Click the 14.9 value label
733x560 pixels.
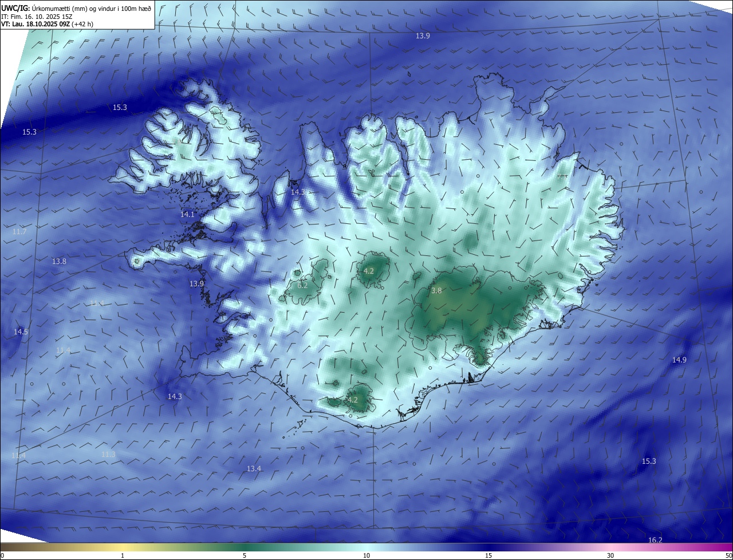point(679,360)
